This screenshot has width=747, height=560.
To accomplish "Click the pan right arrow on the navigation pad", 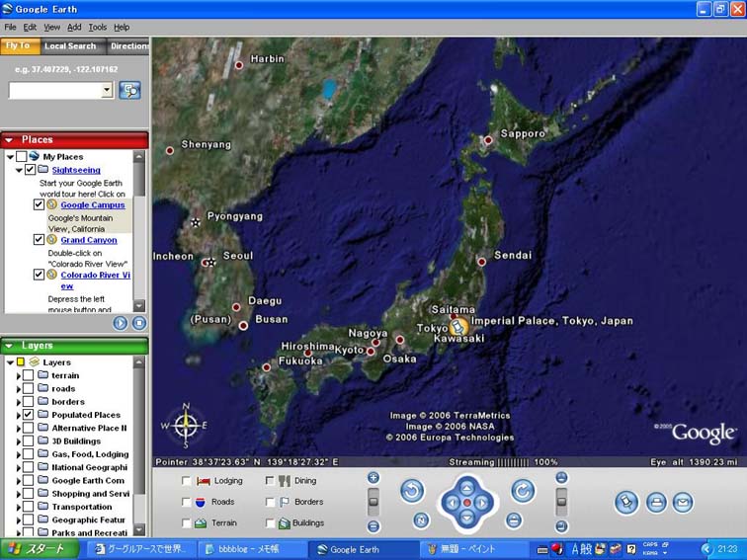I will click(x=482, y=503).
